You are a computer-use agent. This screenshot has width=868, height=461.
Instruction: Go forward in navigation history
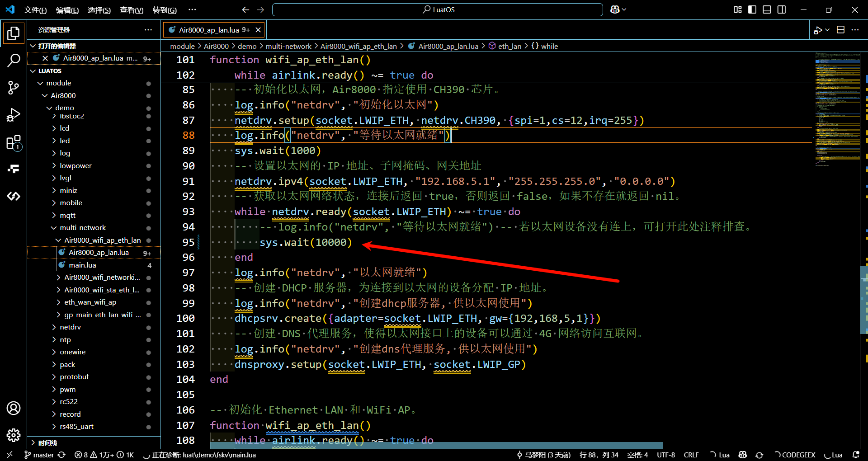click(260, 9)
